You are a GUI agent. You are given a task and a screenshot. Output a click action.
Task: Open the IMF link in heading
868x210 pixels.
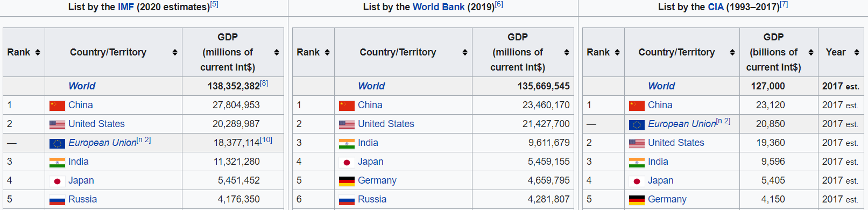126,7
